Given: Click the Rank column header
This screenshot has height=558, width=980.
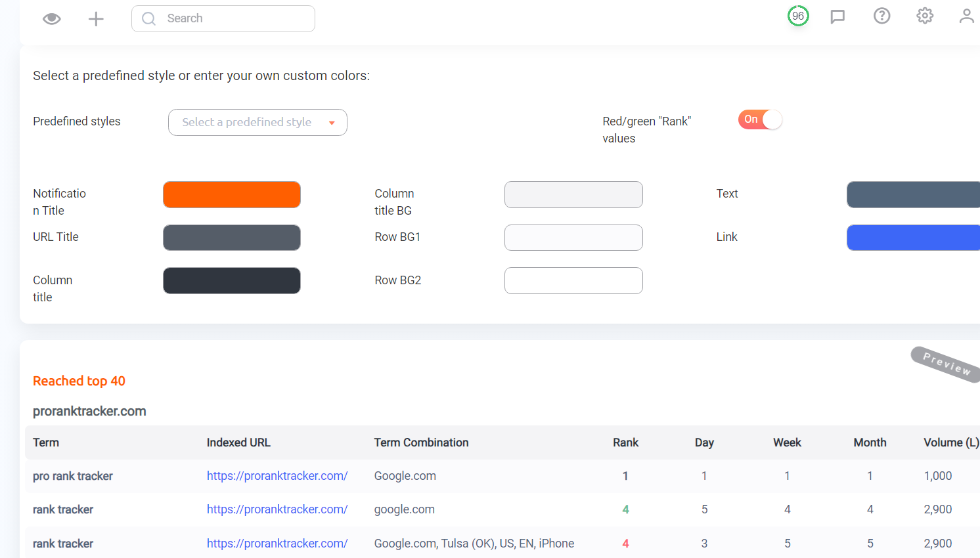Looking at the screenshot, I should click(x=626, y=442).
